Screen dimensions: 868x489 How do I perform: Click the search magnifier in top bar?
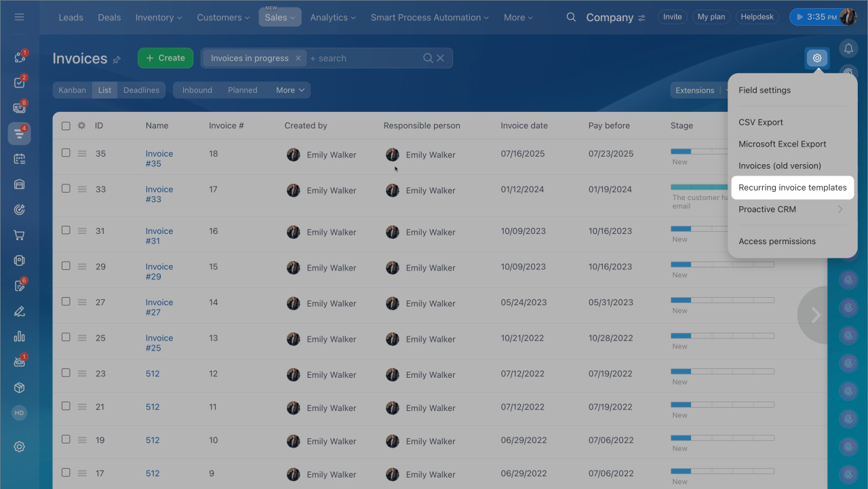[572, 17]
